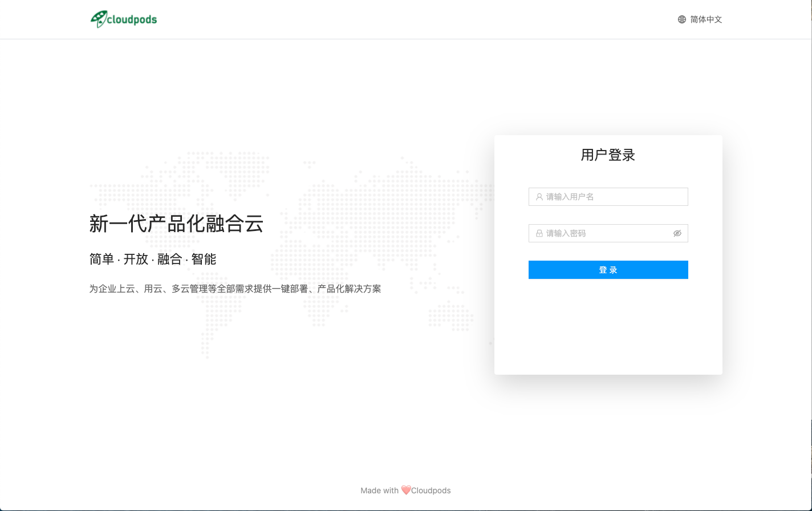Open the 简体中文 language dropdown
Viewport: 812px width, 511px height.
pos(706,19)
